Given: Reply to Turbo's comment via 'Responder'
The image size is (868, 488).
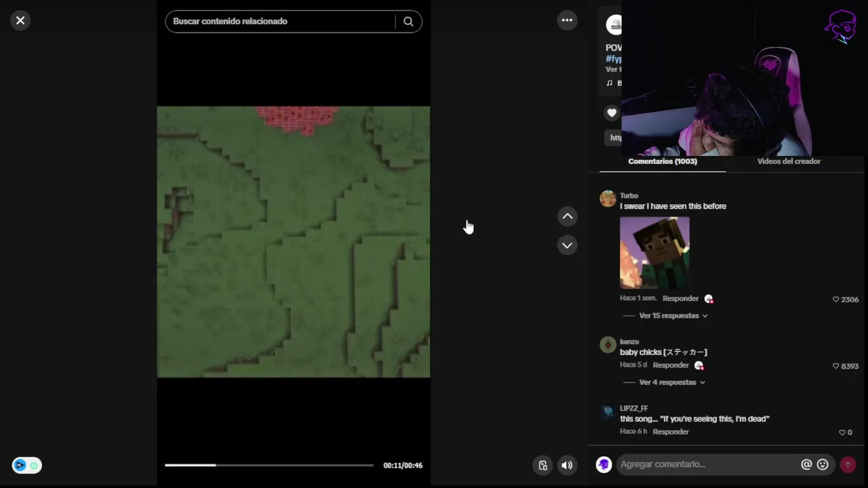Looking at the screenshot, I should coord(680,298).
